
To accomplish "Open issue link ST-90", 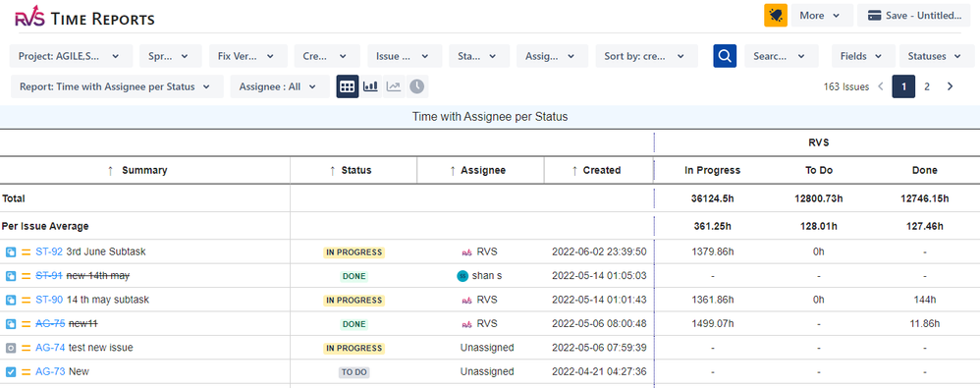I will tap(49, 300).
